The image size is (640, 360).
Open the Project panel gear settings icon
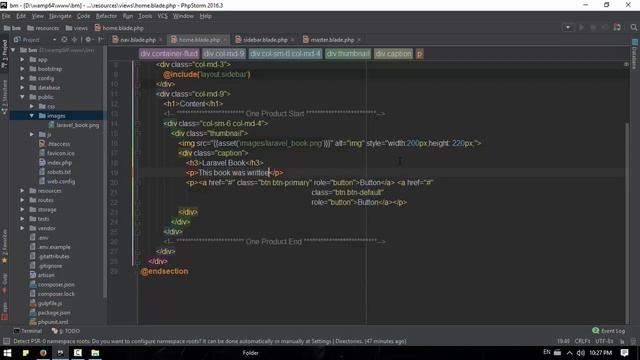click(x=88, y=40)
